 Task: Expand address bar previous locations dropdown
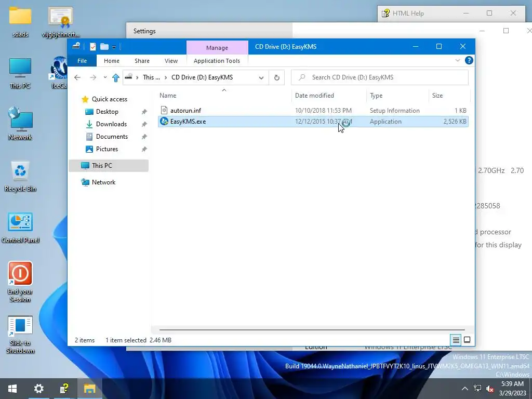click(x=261, y=78)
